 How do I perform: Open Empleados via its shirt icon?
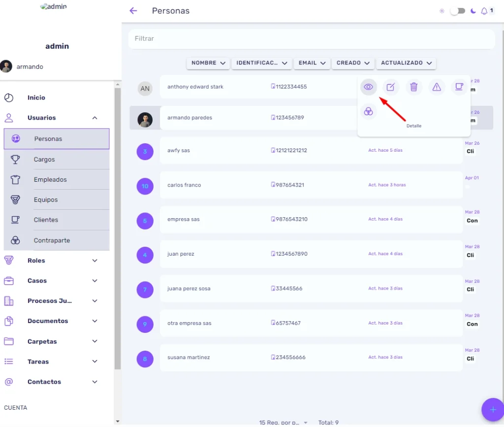[x=15, y=179]
